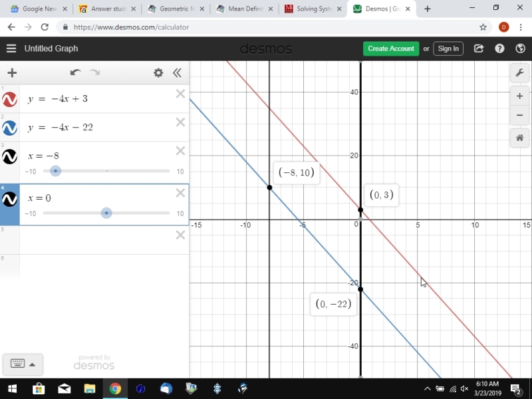Switch to the Mean Definition tab
This screenshot has height=399, width=532.
pos(245,9)
